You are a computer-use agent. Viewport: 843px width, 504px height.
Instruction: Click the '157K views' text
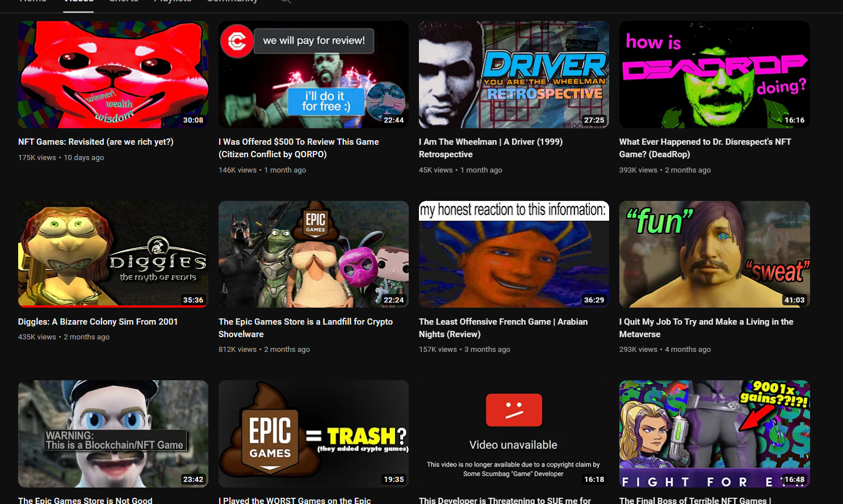[x=438, y=350]
